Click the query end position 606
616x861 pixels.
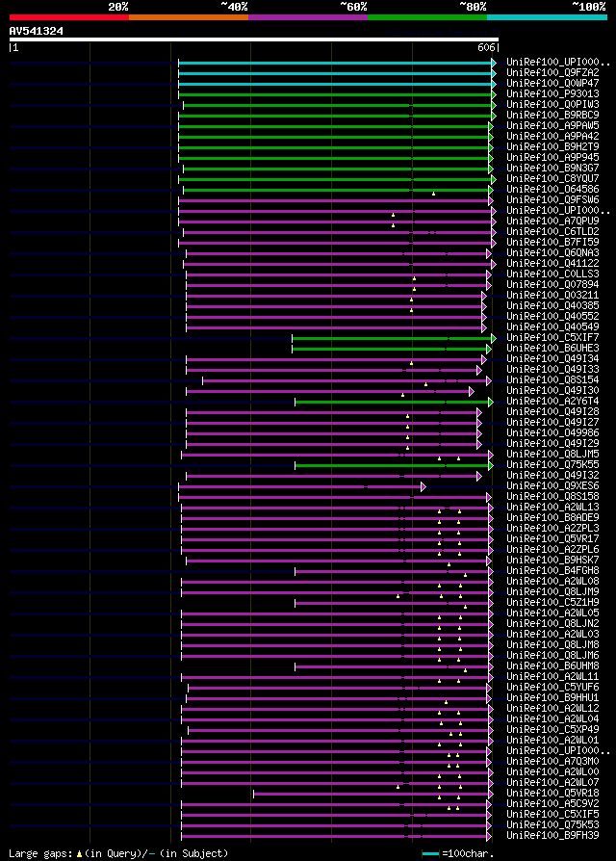coord(487,48)
